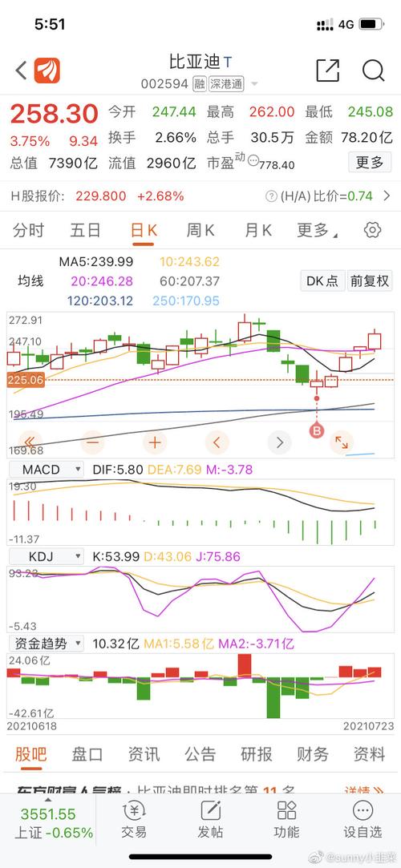Open the 详情 popularity ranking link
Viewport: 401px width, 868px height.
[364, 790]
